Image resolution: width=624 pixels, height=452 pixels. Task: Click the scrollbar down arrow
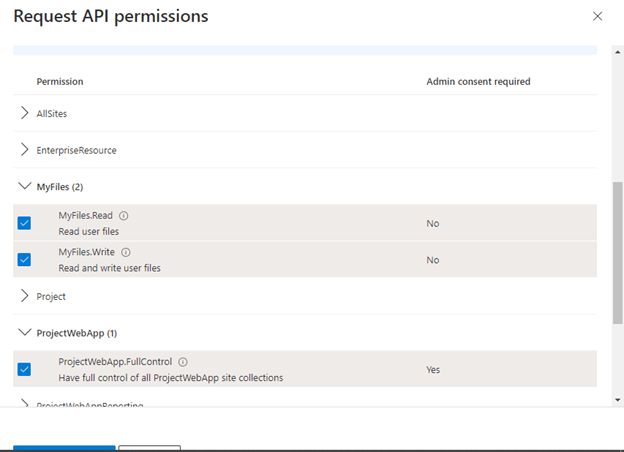point(618,400)
